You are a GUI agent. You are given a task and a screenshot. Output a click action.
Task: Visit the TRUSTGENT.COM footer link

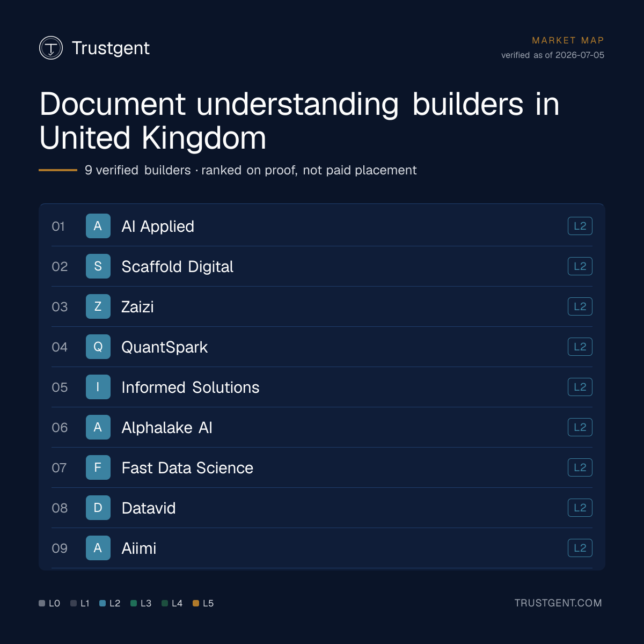click(558, 603)
